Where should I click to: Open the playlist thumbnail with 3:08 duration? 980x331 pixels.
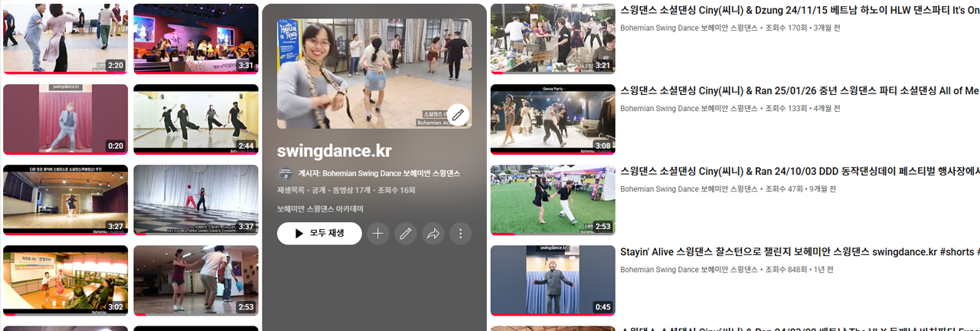pyautogui.click(x=553, y=120)
